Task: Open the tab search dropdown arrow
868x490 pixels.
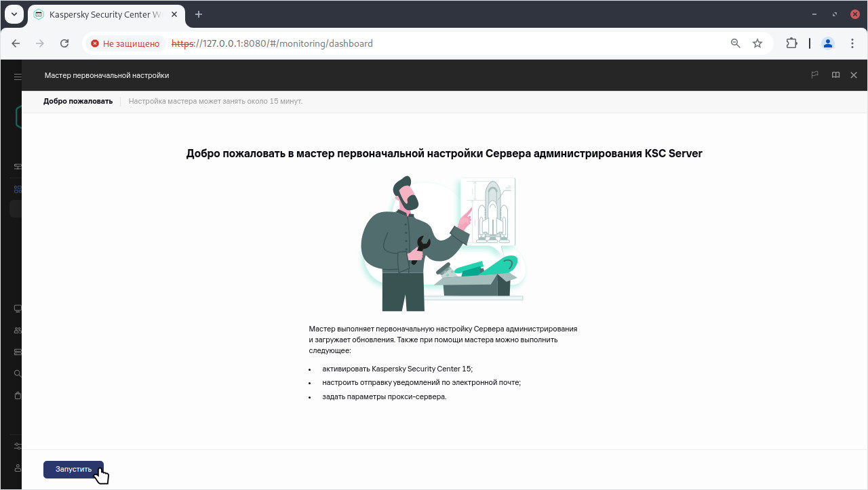Action: 14,14
